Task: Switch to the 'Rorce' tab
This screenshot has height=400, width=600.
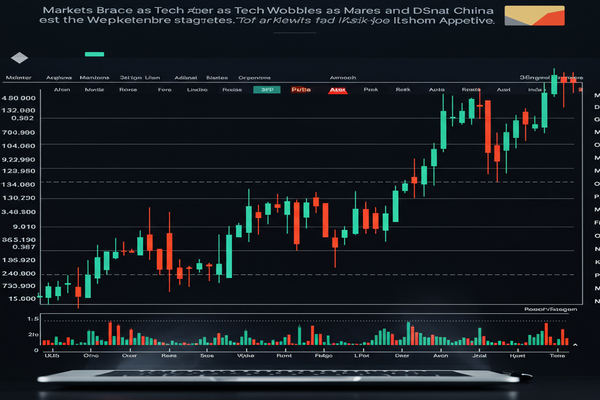Action: point(128,90)
